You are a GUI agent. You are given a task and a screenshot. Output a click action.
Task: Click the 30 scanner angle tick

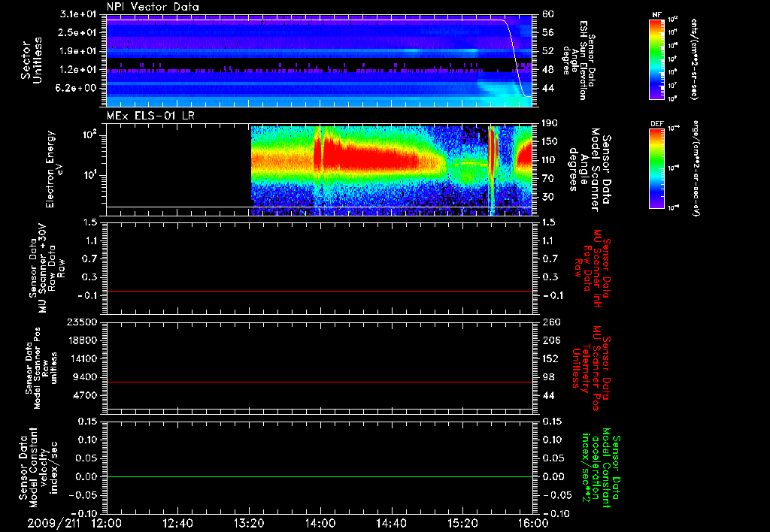[x=548, y=197]
